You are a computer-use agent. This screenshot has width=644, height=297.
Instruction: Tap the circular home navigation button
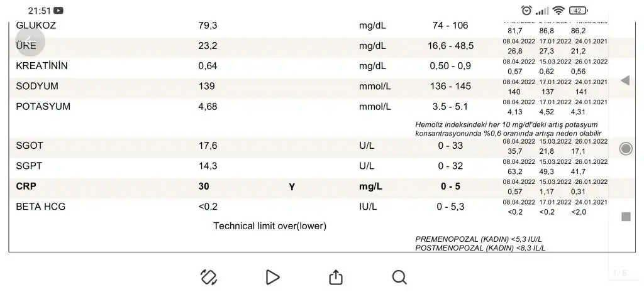(x=626, y=148)
